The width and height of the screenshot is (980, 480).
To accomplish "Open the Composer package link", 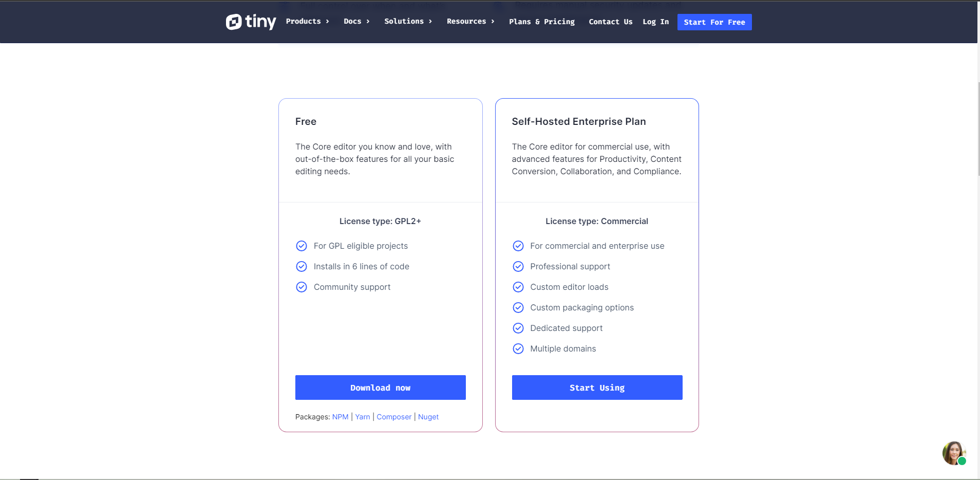I will pyautogui.click(x=394, y=417).
